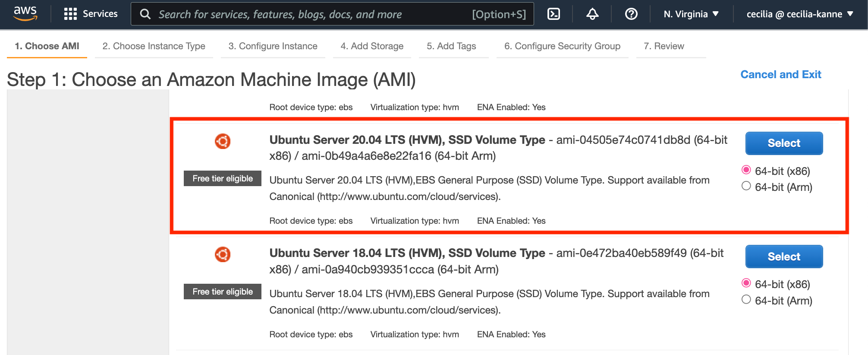Click the Cancel and Exit link
Screen dimensions: 868x355
[781, 75]
